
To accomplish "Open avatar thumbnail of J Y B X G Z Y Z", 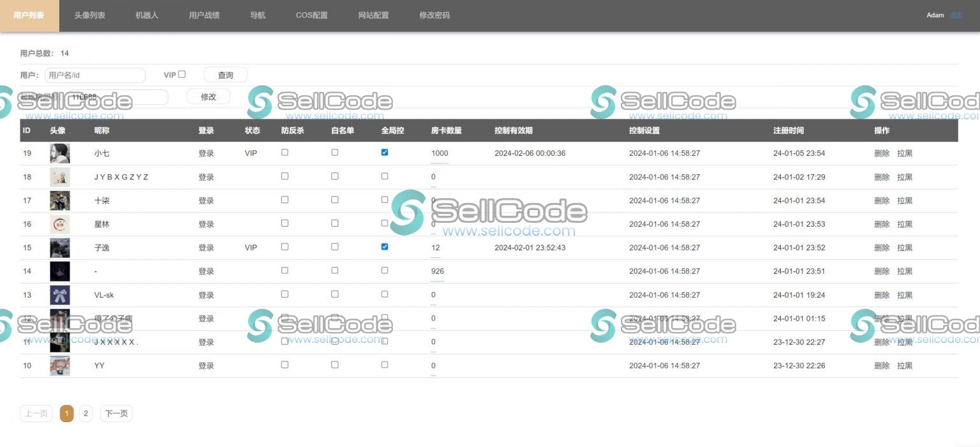I will pos(60,177).
